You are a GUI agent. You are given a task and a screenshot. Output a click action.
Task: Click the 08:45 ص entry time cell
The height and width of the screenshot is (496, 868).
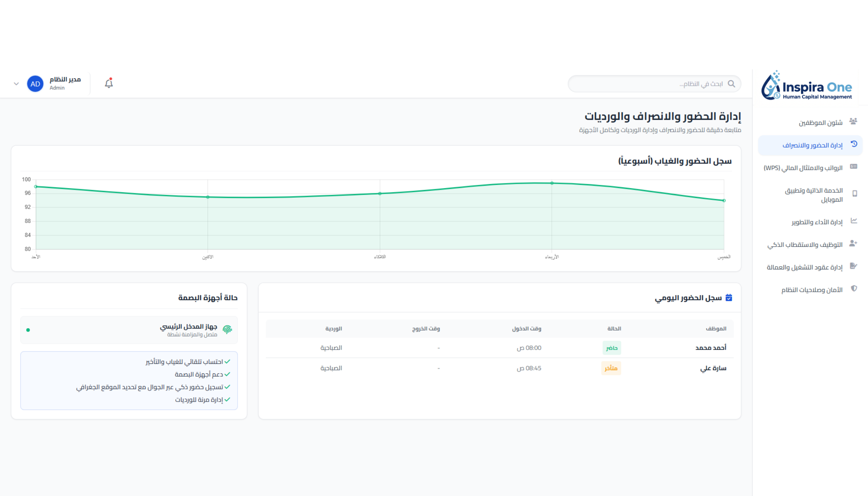point(529,368)
